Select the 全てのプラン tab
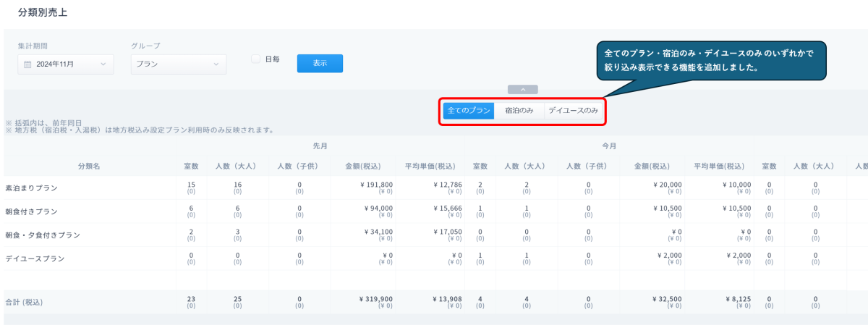 point(468,111)
